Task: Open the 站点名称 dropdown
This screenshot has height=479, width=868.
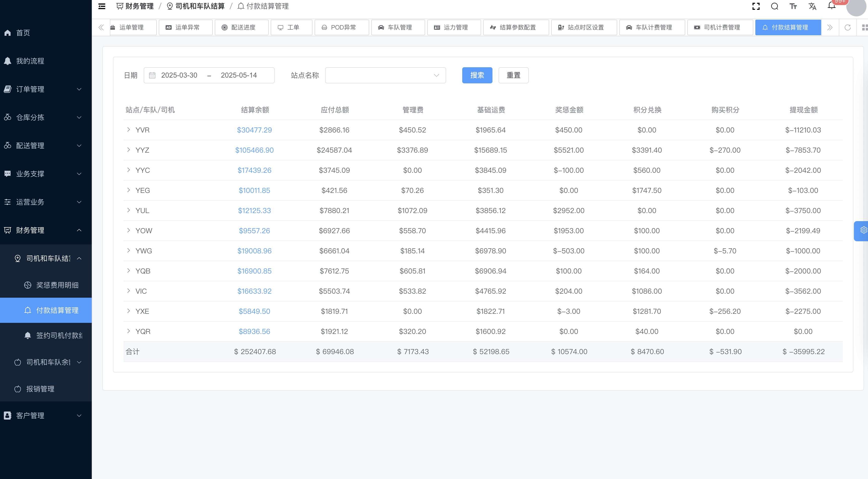Action: pyautogui.click(x=385, y=75)
